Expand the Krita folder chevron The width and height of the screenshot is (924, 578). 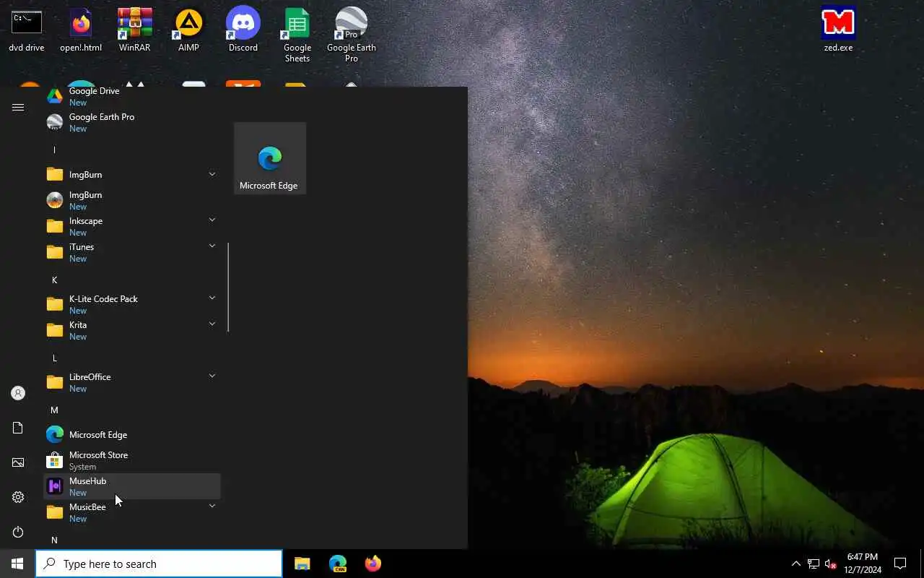click(212, 324)
